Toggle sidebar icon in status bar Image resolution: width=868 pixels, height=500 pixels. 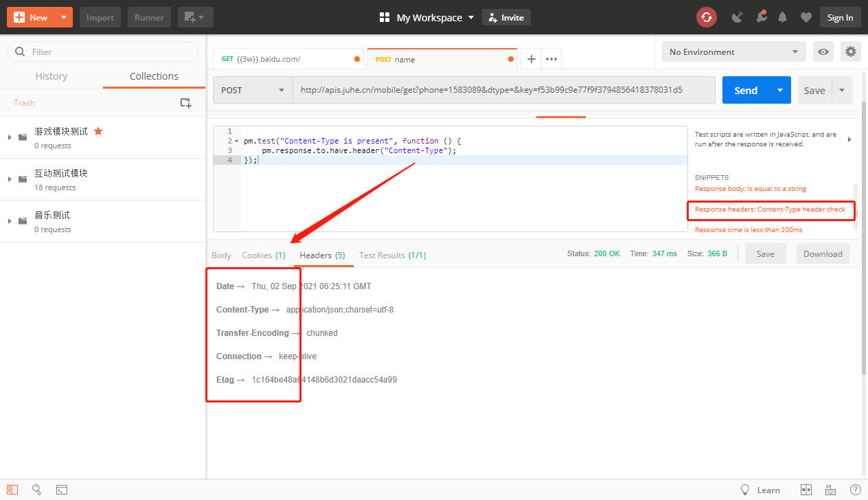[12, 490]
